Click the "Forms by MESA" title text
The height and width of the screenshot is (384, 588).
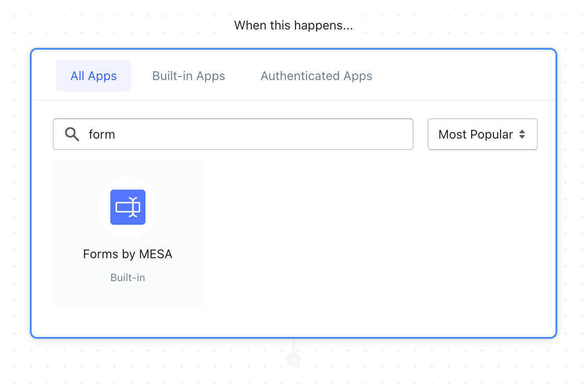(127, 254)
